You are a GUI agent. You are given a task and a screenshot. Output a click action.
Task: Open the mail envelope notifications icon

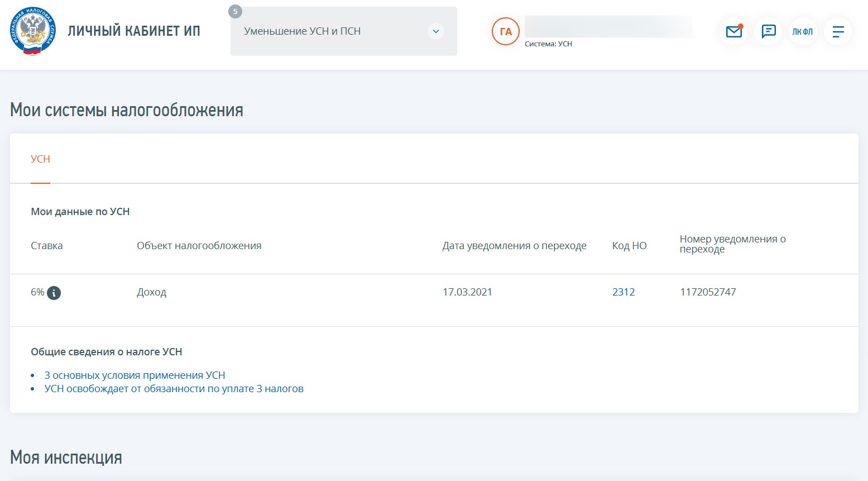click(733, 32)
